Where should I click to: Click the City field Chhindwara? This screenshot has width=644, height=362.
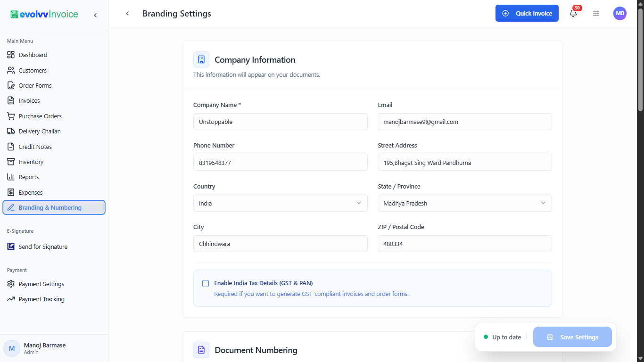coord(280,244)
